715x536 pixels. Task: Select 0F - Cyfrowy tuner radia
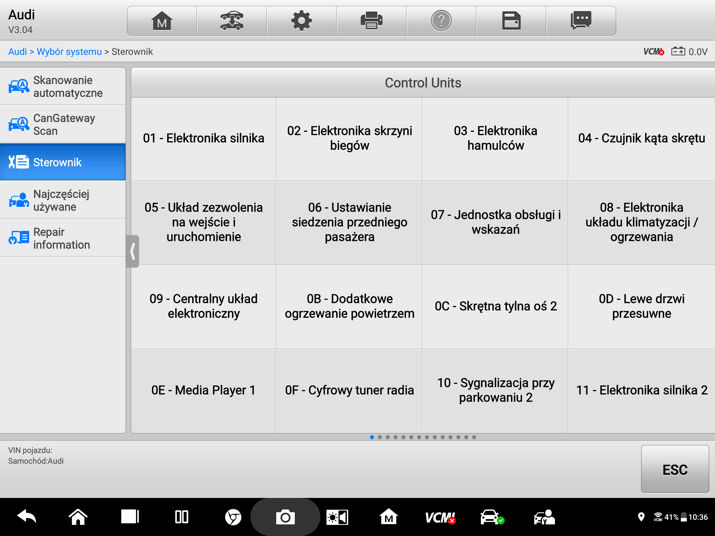tap(349, 390)
